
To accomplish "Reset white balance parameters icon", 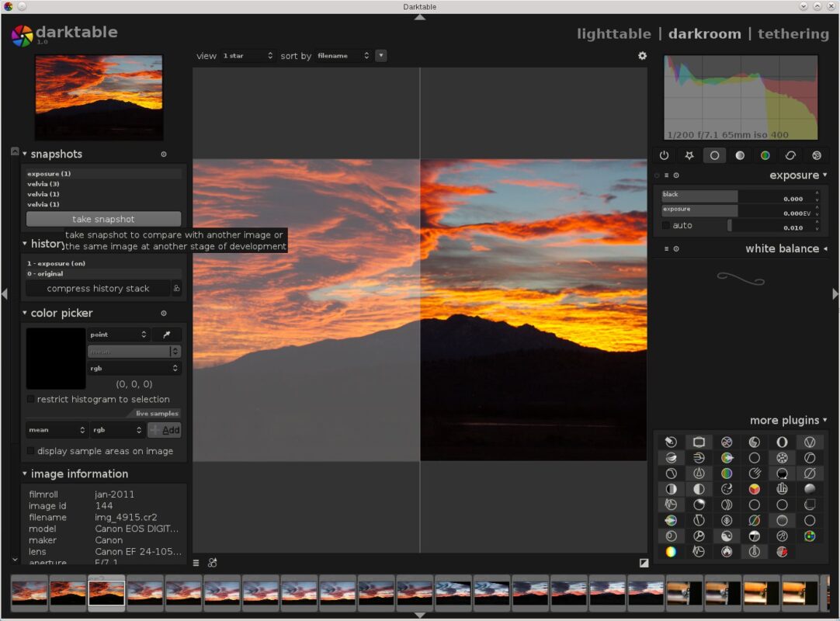I will [x=676, y=248].
